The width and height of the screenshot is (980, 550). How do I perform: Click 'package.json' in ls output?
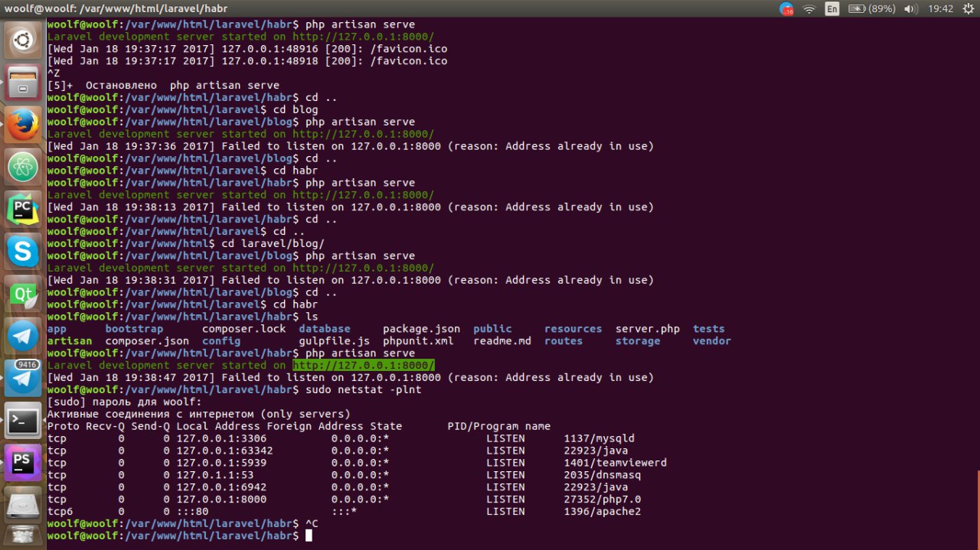[422, 328]
